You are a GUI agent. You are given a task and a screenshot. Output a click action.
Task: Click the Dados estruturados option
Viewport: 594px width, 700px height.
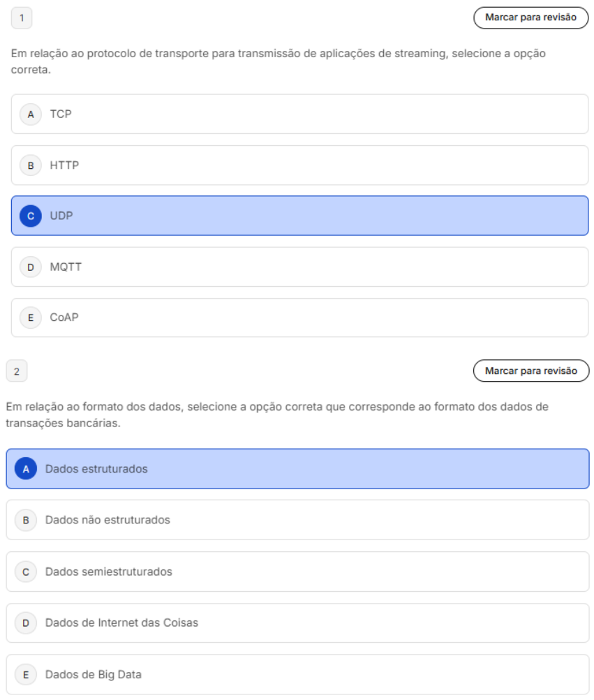point(297,469)
